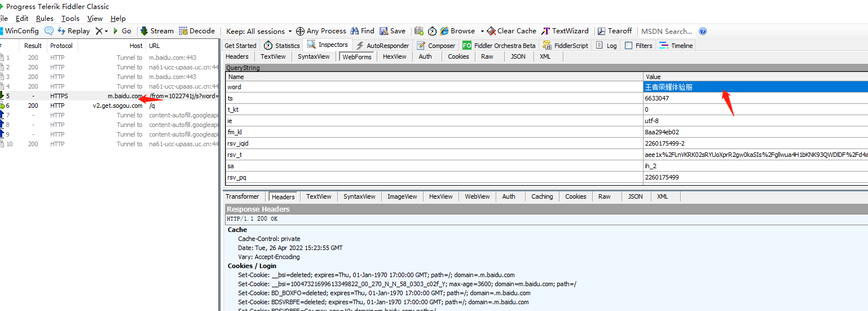Save sessions with Save icon
Viewport: 868px width, 311px height.
pos(393,31)
